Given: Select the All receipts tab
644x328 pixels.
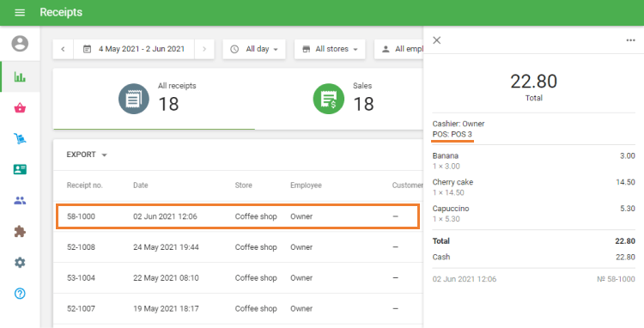Looking at the screenshot, I should (154, 99).
